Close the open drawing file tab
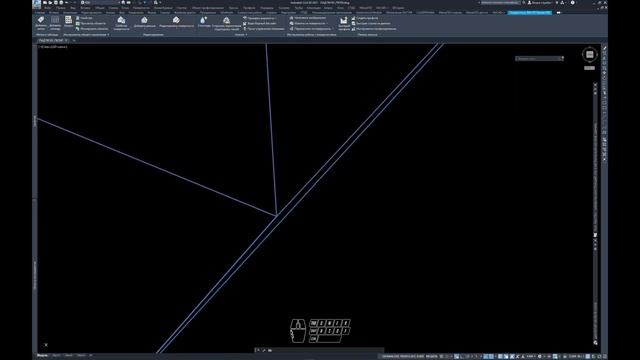Screen dimensions: 640x360 click(x=67, y=40)
